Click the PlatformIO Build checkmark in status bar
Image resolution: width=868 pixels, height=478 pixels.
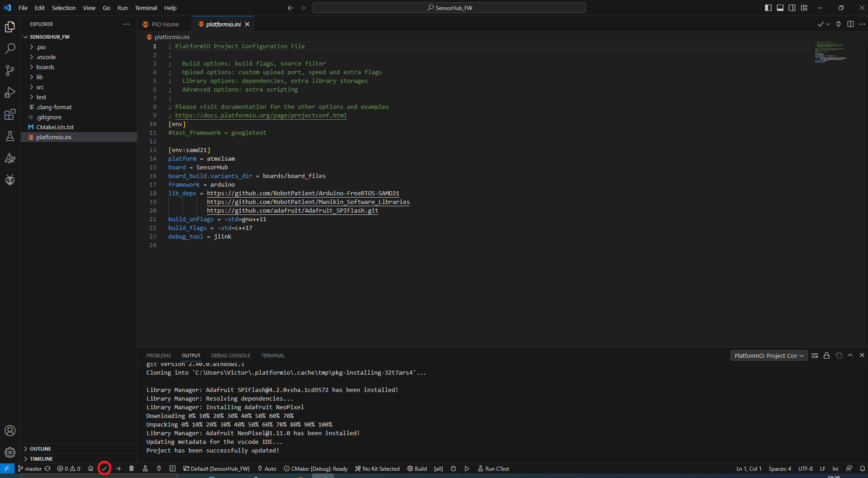tap(104, 468)
